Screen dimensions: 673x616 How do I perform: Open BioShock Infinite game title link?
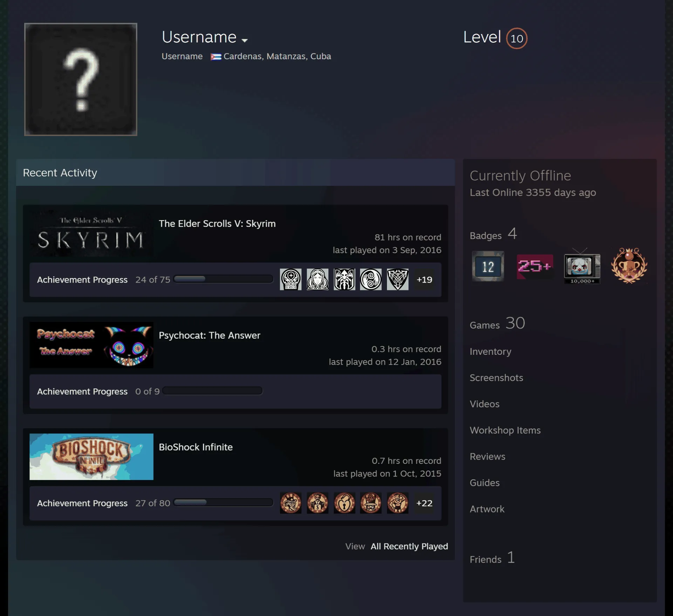(196, 447)
